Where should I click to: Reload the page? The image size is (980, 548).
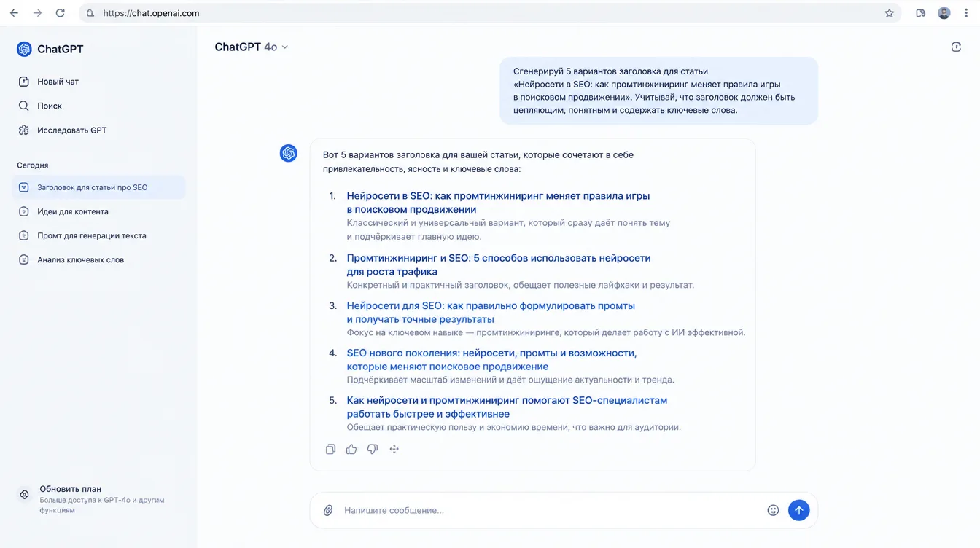[x=61, y=13]
